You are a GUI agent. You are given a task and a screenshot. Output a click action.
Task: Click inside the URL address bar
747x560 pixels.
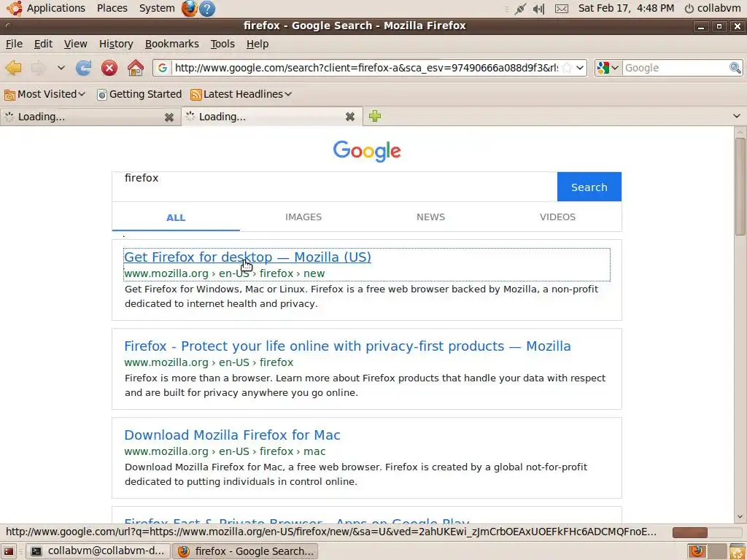pyautogui.click(x=366, y=68)
